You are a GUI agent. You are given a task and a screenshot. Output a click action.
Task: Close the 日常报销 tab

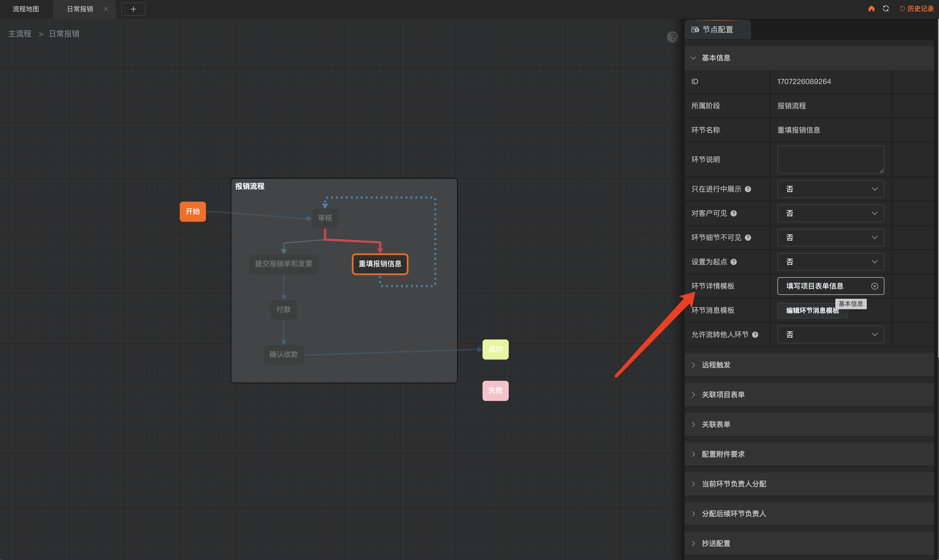click(106, 9)
